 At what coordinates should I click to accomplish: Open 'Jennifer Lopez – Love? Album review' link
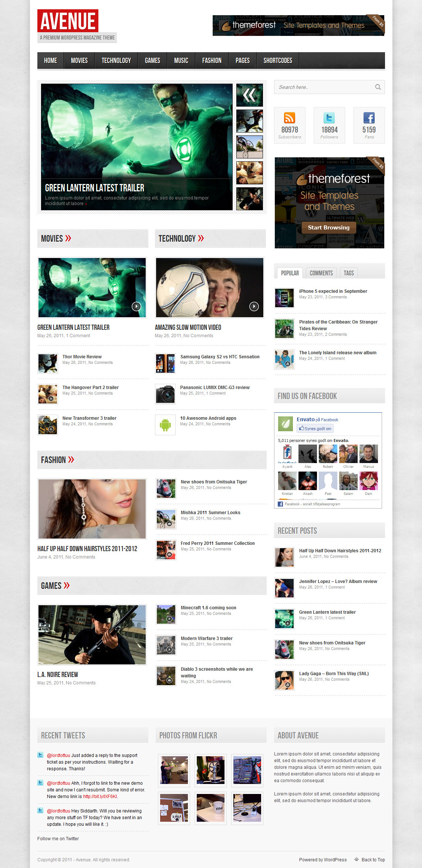[338, 582]
